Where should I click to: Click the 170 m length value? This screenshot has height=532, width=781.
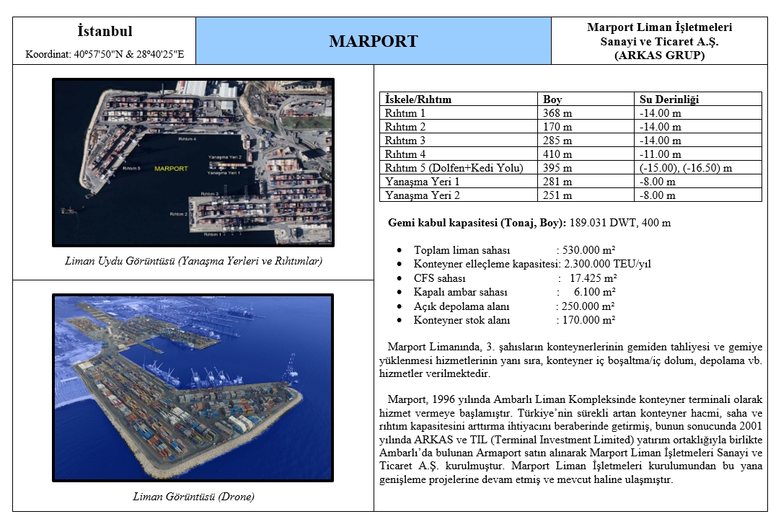pyautogui.click(x=557, y=127)
